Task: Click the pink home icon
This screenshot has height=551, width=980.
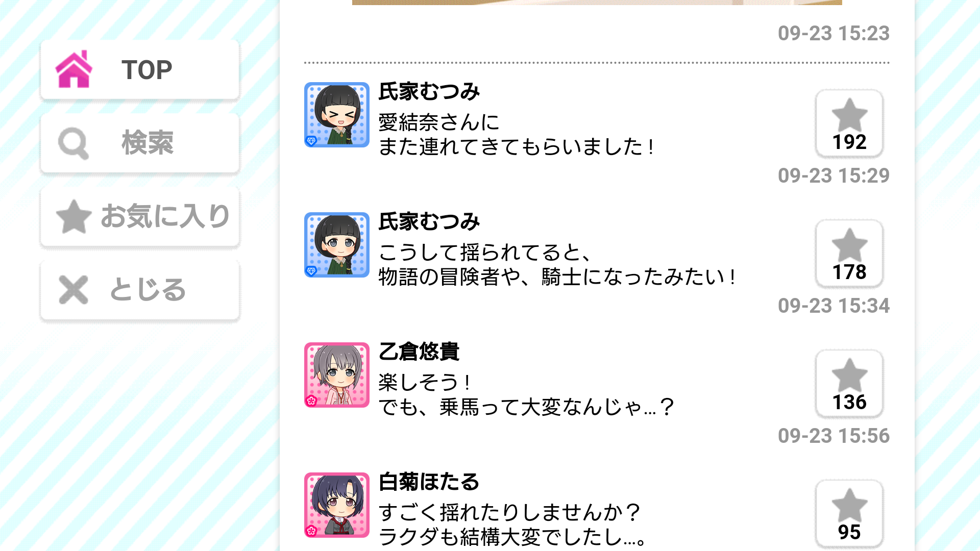Action: tap(74, 69)
